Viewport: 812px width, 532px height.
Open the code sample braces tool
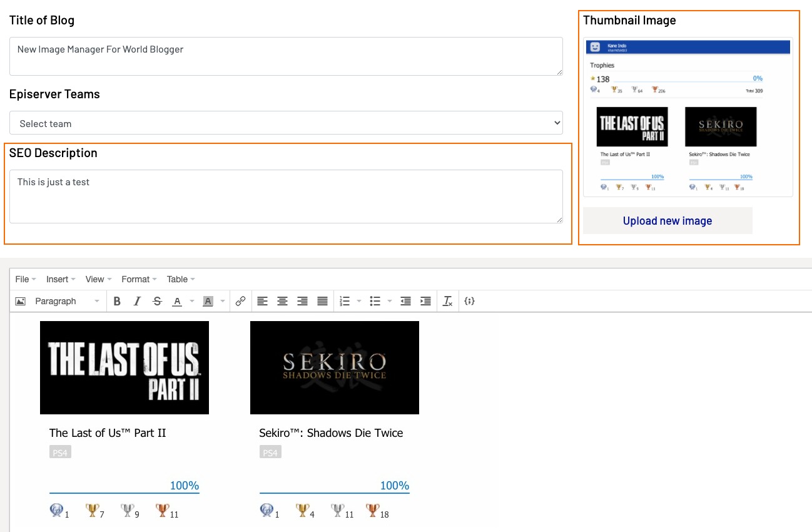click(469, 301)
